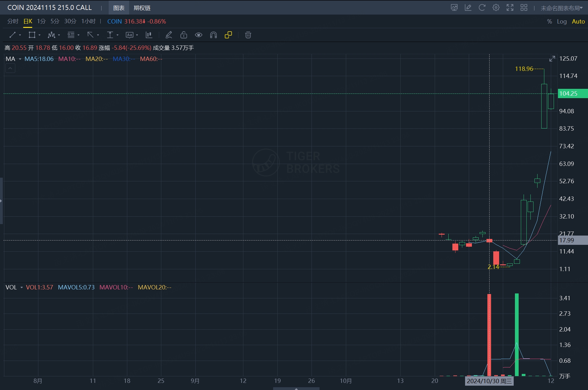This screenshot has width=588, height=390.
Task: Select the rectangle shape drawing tool
Action: pyautogui.click(x=32, y=35)
